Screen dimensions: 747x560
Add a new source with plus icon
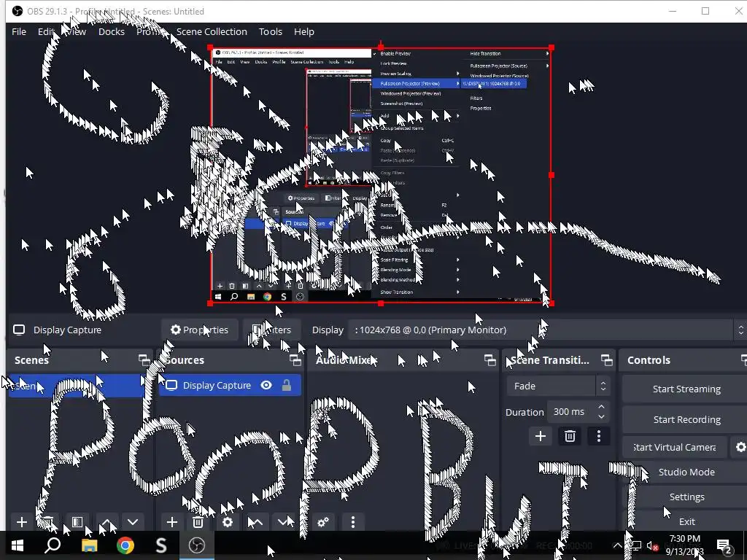click(x=172, y=522)
